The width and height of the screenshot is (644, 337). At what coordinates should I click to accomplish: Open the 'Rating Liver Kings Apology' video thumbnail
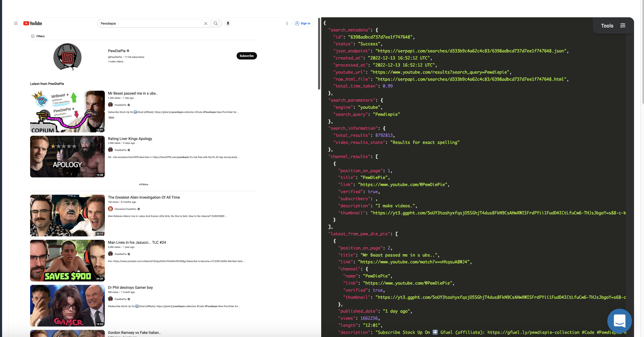click(x=67, y=156)
